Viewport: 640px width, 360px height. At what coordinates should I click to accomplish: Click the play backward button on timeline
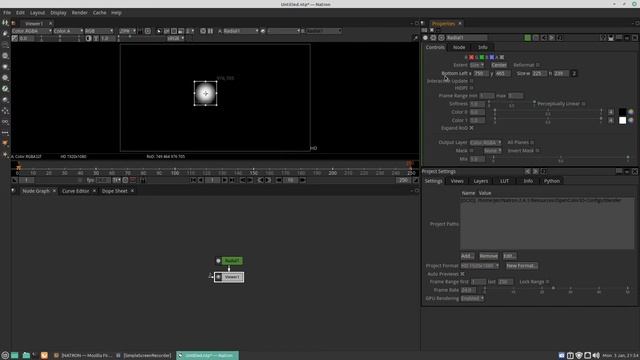(x=201, y=180)
